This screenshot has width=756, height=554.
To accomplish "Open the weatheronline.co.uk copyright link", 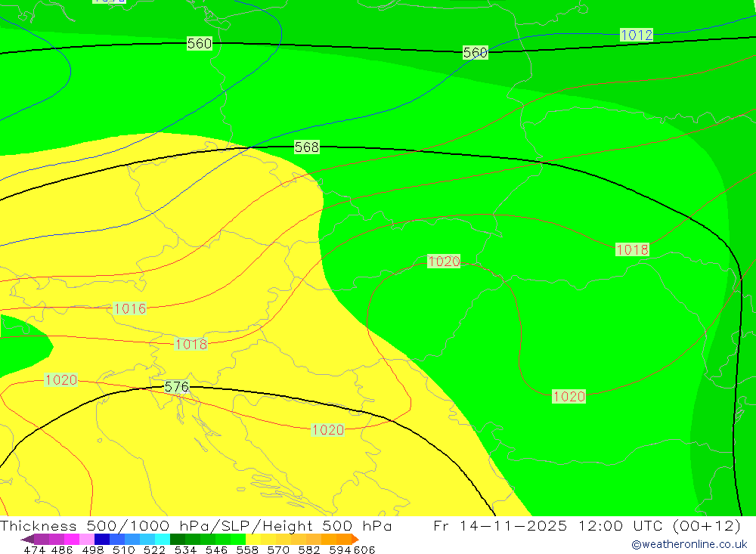I will pyautogui.click(x=689, y=544).
